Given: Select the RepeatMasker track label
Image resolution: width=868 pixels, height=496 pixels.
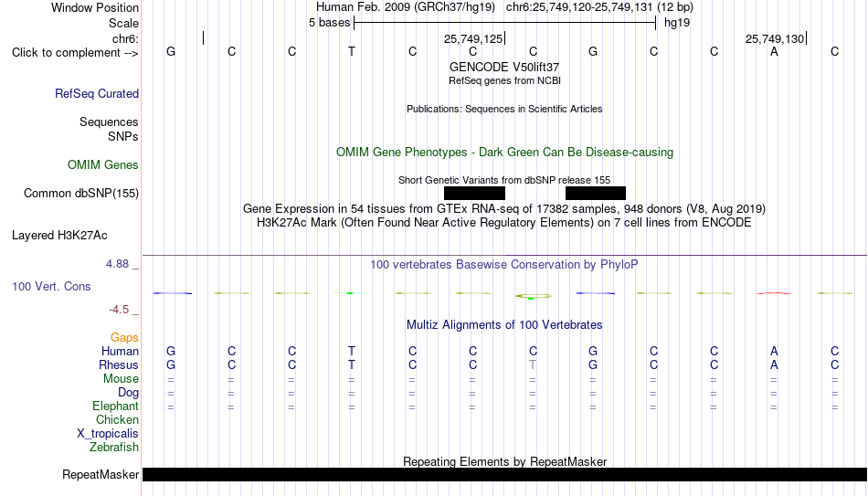Looking at the screenshot, I should (x=101, y=474).
